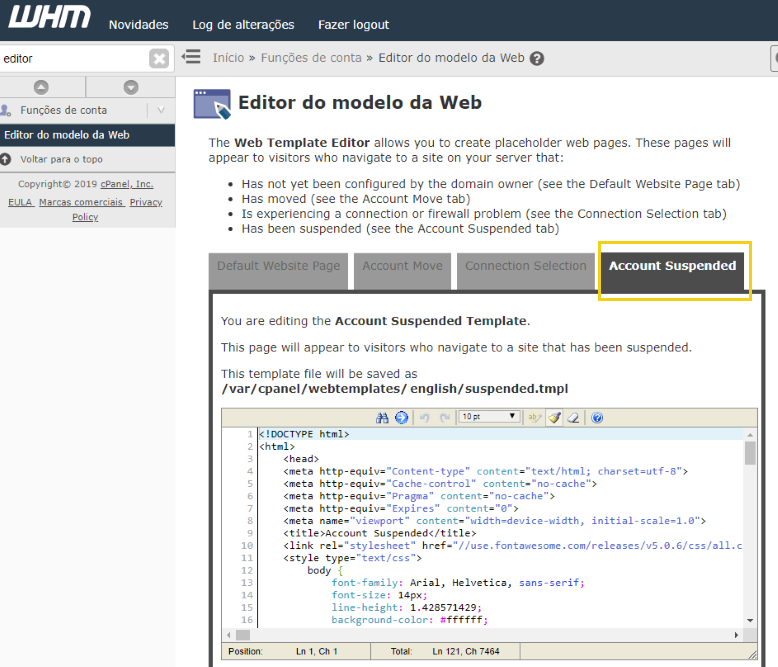The height and width of the screenshot is (667, 778).
Task: Toggle syntax highlight brush icon
Action: pyautogui.click(x=555, y=418)
